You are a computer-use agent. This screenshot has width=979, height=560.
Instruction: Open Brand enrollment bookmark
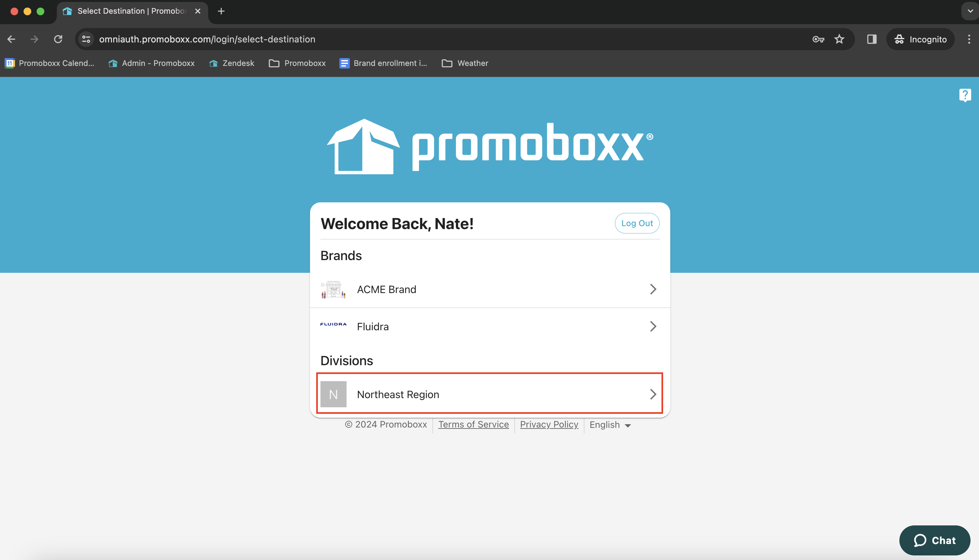(x=383, y=63)
